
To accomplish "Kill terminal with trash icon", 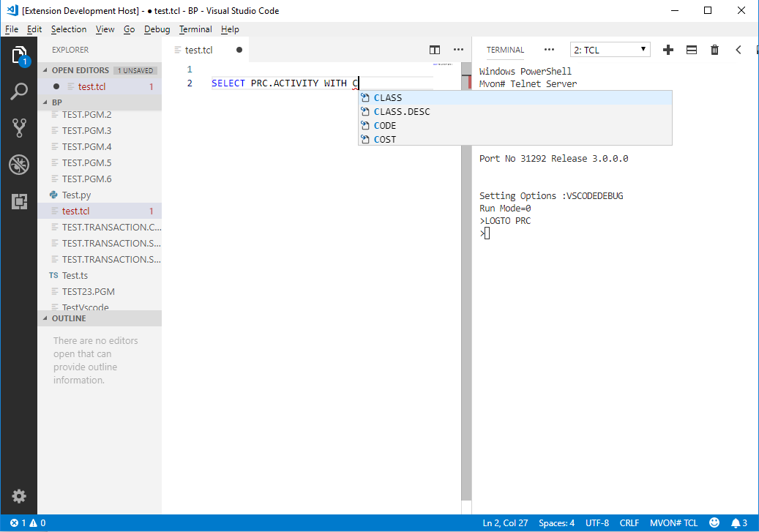I will [x=714, y=50].
